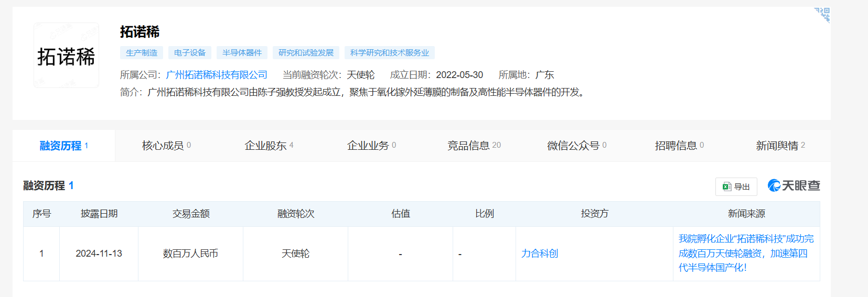The width and height of the screenshot is (868, 297).
Task: Open the 新闻舆情 tab
Action: [x=780, y=146]
